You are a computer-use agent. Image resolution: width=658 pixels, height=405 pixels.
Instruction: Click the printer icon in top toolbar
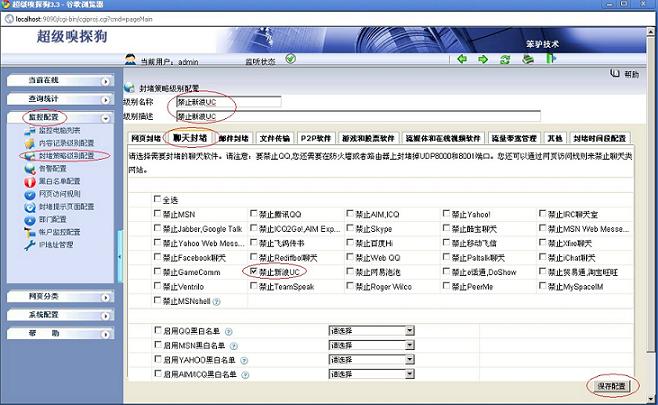529,59
